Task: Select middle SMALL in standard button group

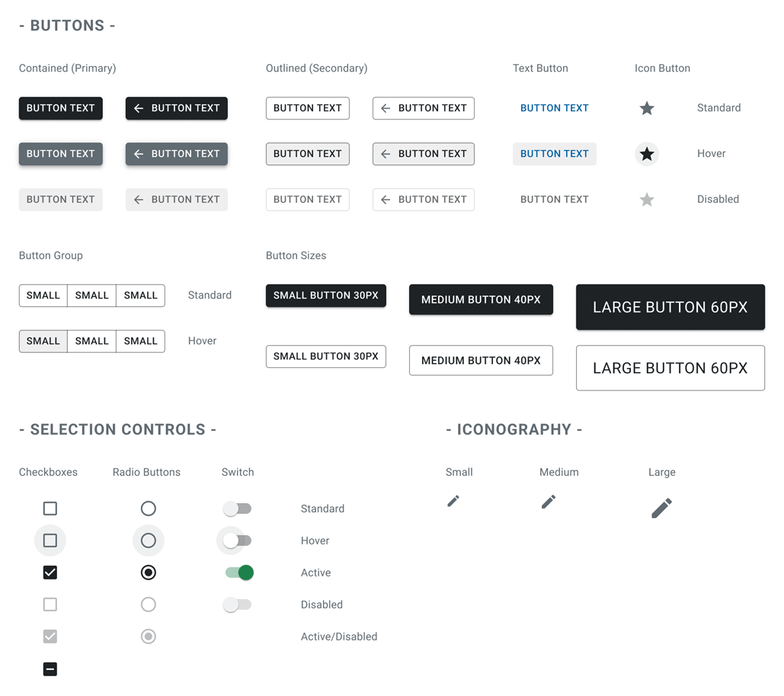Action: pyautogui.click(x=91, y=295)
